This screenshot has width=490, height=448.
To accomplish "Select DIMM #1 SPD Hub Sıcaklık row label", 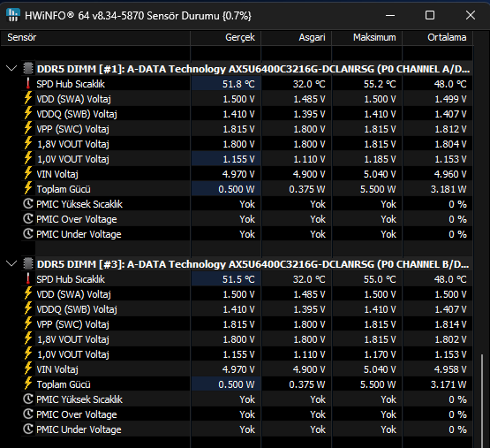I will [71, 84].
